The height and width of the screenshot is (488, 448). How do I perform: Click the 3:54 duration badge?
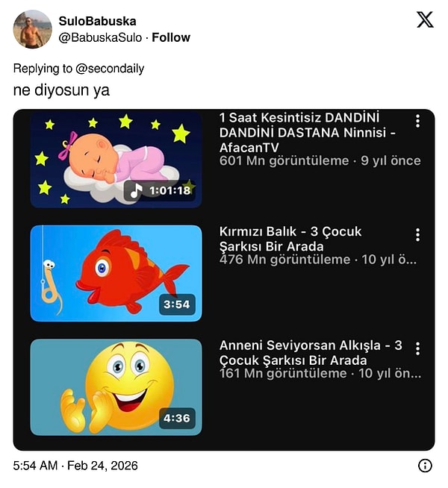[x=177, y=304]
